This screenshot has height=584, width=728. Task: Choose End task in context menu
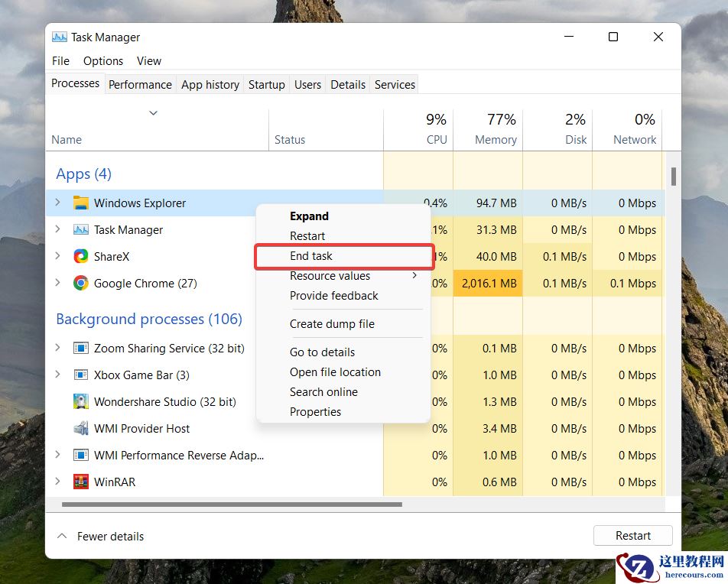point(343,256)
